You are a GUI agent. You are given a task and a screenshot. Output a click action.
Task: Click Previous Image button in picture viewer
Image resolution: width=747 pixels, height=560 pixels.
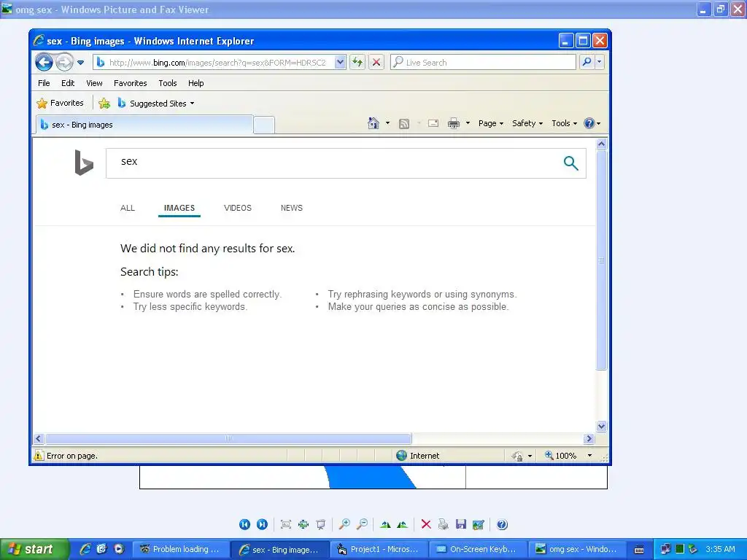(x=244, y=524)
